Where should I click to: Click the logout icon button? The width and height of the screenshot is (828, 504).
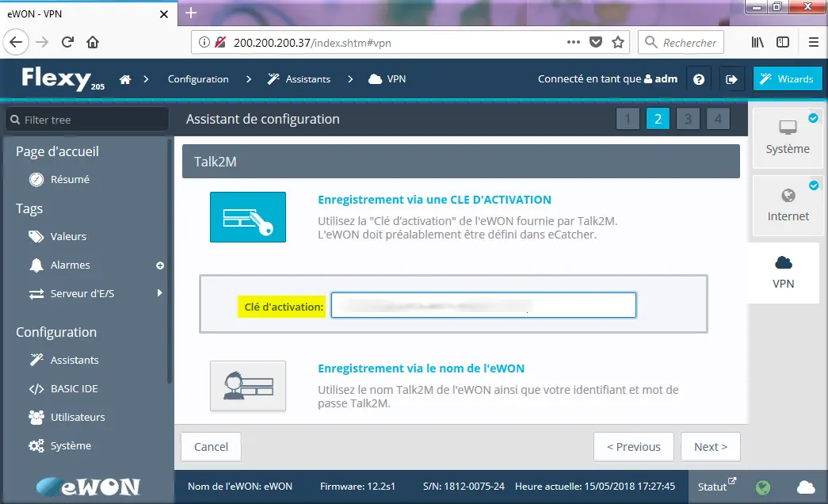point(731,79)
